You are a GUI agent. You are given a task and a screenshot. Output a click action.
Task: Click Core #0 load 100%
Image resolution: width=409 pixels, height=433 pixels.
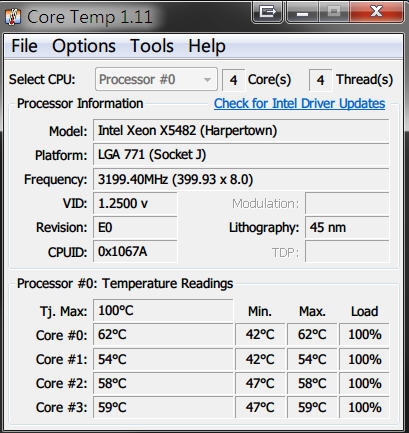click(x=364, y=334)
